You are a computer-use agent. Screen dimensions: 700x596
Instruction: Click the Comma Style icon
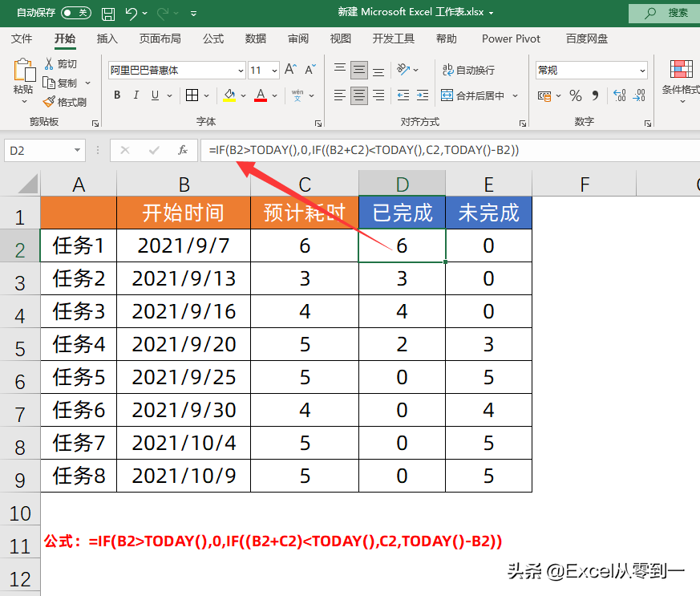coord(595,95)
